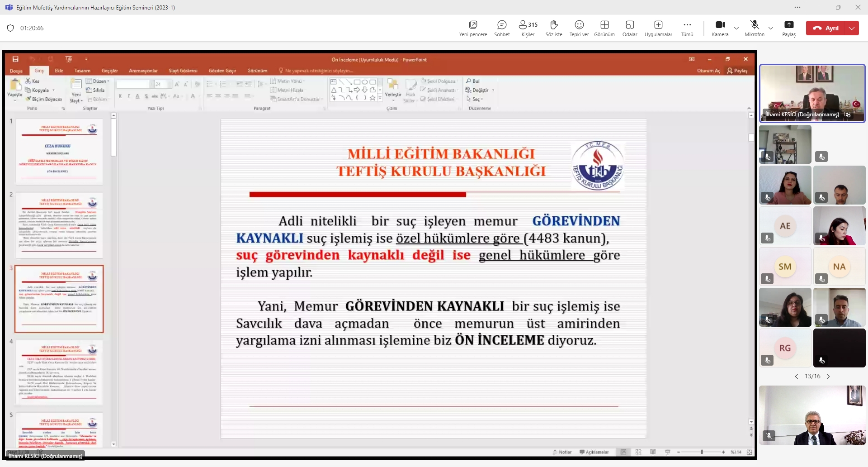Raise hand with Söz iste
Image resolution: width=868 pixels, height=467 pixels.
click(x=554, y=28)
